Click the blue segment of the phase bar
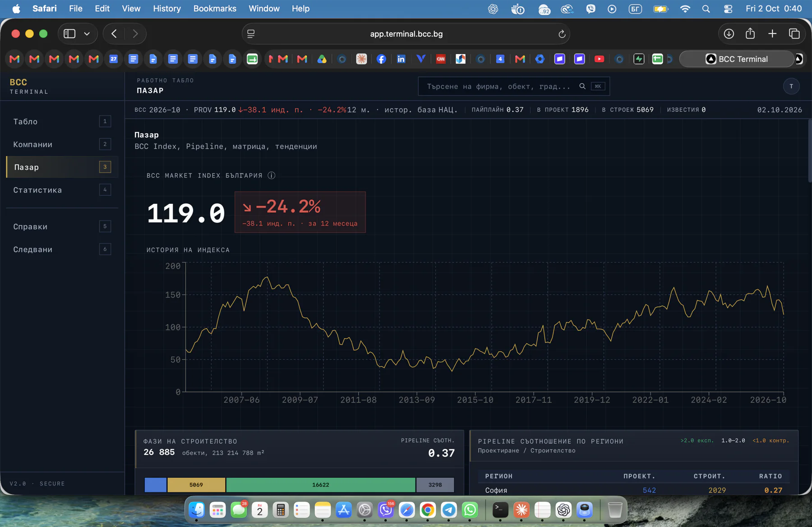The width and height of the screenshot is (812, 527). [156, 485]
